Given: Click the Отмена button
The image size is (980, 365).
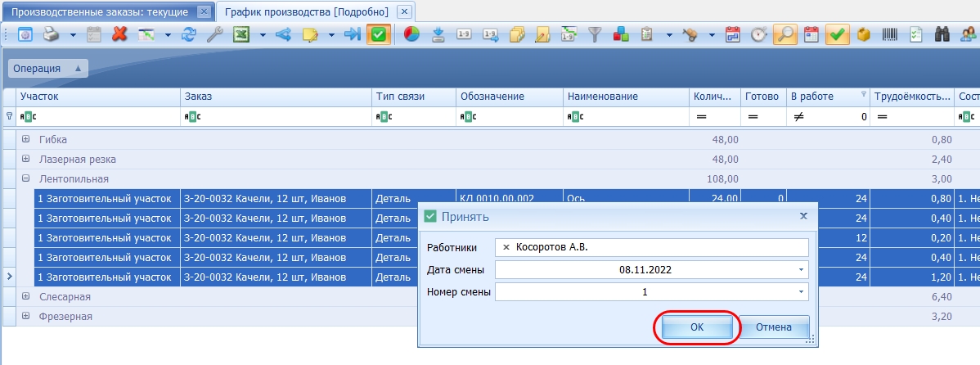Looking at the screenshot, I should click(774, 327).
